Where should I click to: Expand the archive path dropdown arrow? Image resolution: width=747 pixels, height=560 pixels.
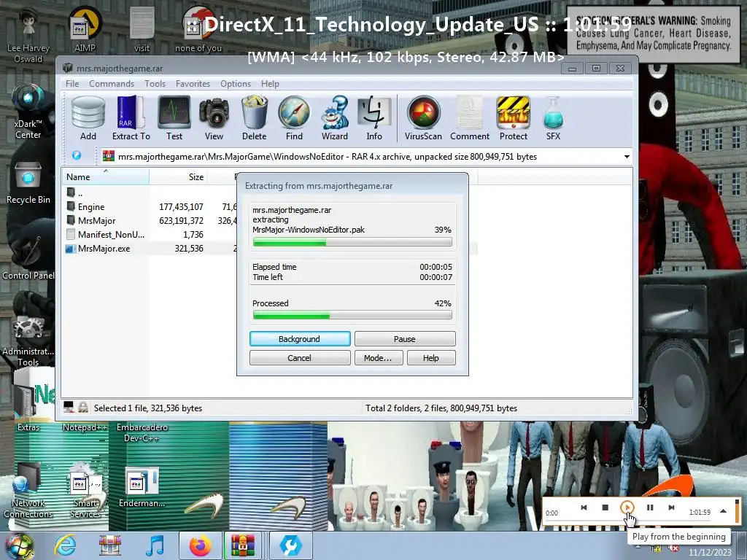(627, 157)
